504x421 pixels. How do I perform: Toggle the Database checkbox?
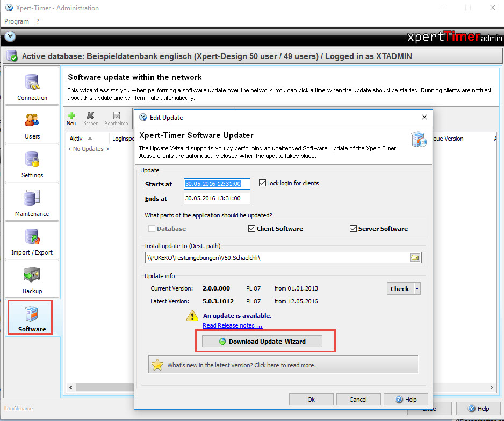(152, 229)
